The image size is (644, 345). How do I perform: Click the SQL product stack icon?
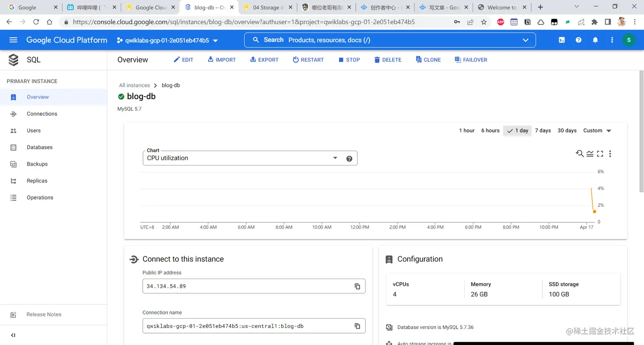[x=14, y=60]
